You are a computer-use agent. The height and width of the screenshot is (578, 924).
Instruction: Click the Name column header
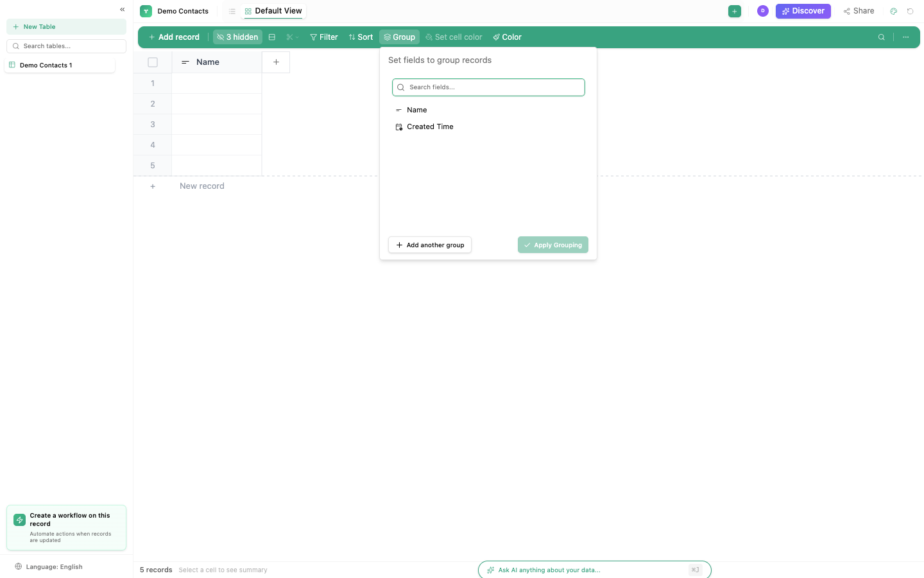coord(217,62)
